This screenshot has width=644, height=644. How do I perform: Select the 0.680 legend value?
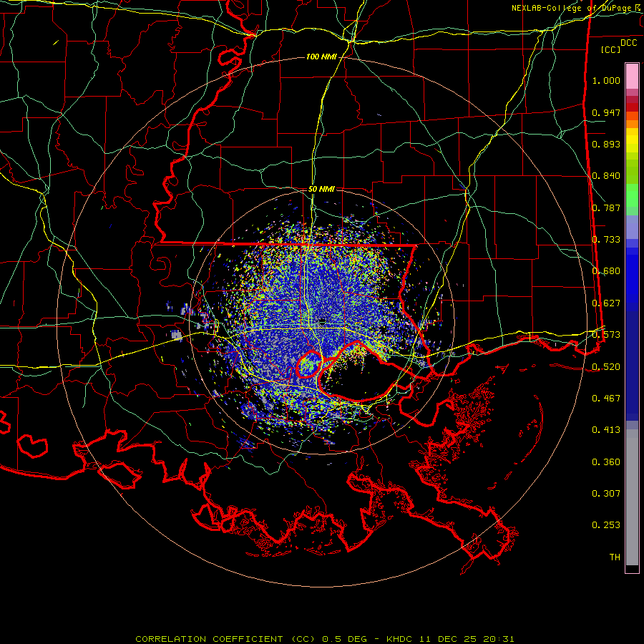pyautogui.click(x=606, y=271)
